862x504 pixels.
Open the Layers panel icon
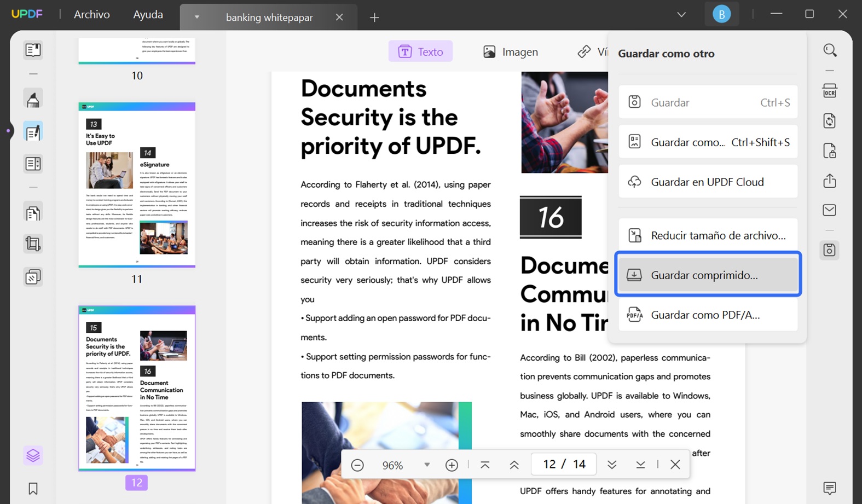point(33,455)
